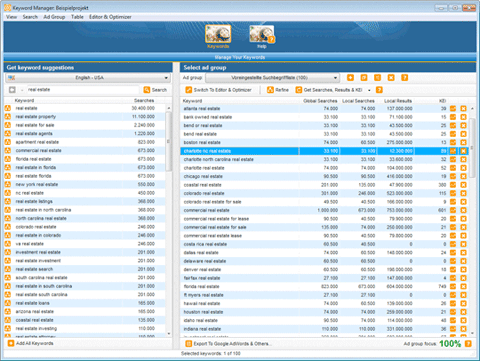Click the third ad group toolbar icon
The height and width of the screenshot is (361, 480).
tap(377, 78)
